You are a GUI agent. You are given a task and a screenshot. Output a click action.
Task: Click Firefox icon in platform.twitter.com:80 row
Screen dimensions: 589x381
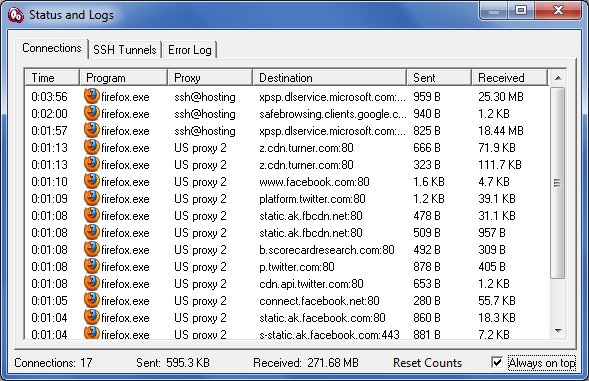(x=92, y=198)
